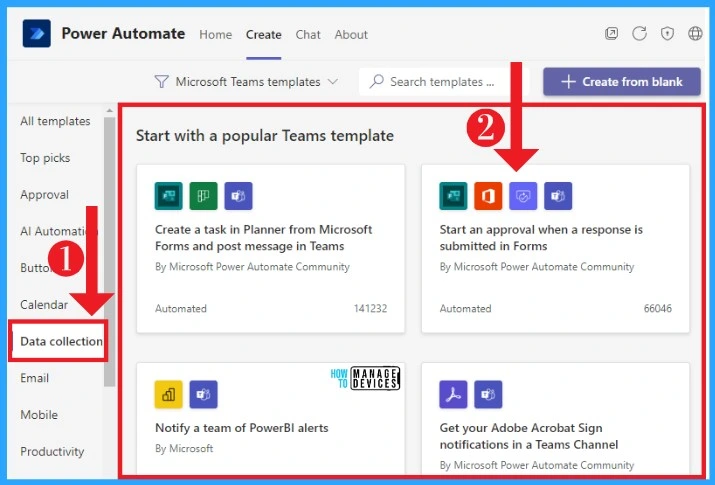Select AI Automation category
The width and height of the screenshot is (715, 485).
click(x=57, y=231)
